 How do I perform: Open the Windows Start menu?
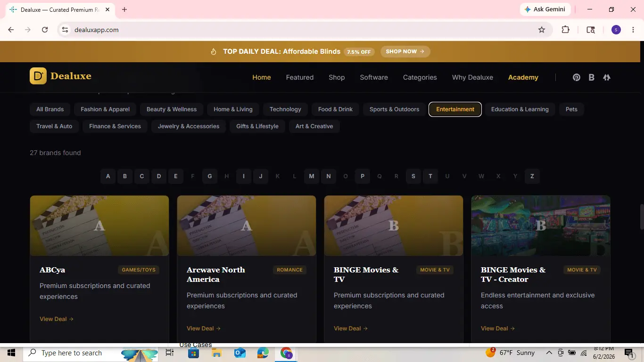click(x=11, y=353)
